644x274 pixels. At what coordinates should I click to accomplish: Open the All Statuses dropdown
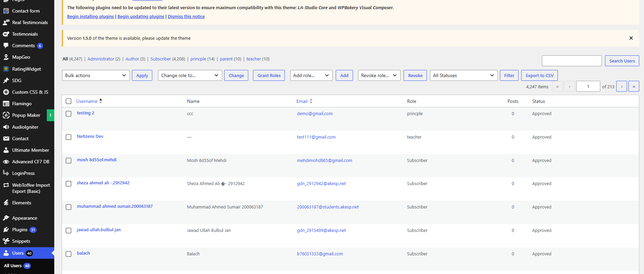coord(464,75)
